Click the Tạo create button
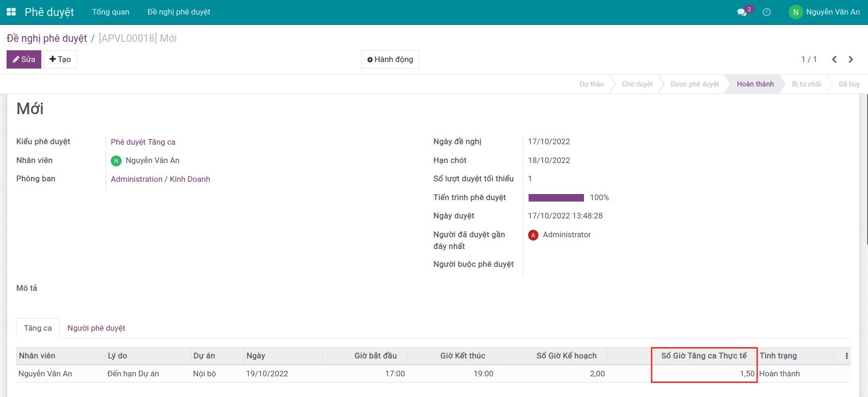 60,59
